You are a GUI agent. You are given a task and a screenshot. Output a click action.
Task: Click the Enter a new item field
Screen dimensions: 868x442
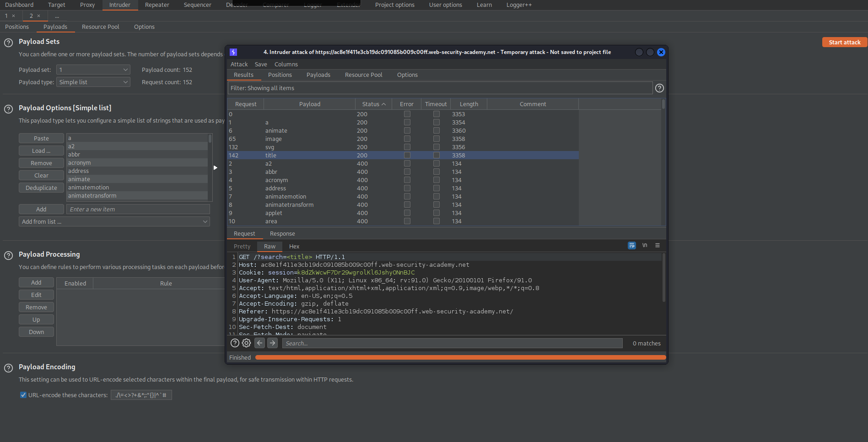coord(138,210)
